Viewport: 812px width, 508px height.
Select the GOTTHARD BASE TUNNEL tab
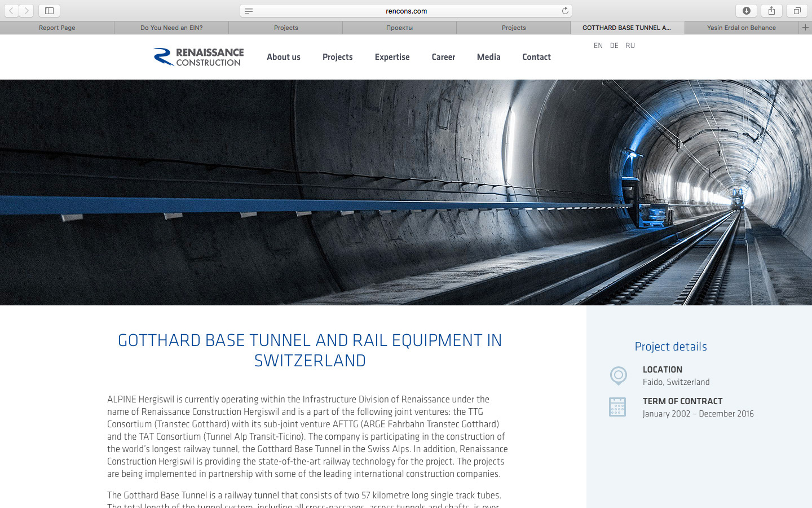coord(627,28)
